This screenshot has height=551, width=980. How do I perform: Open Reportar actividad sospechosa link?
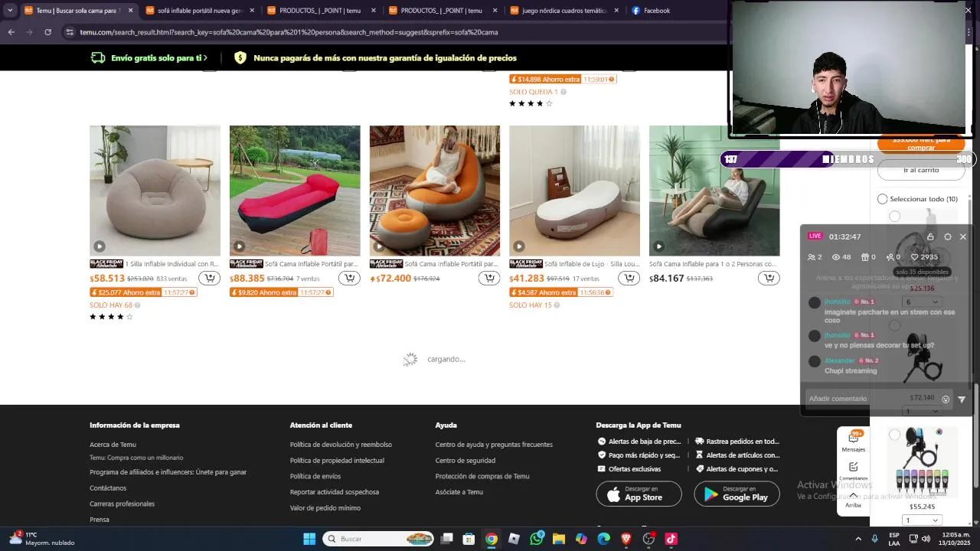click(x=334, y=492)
